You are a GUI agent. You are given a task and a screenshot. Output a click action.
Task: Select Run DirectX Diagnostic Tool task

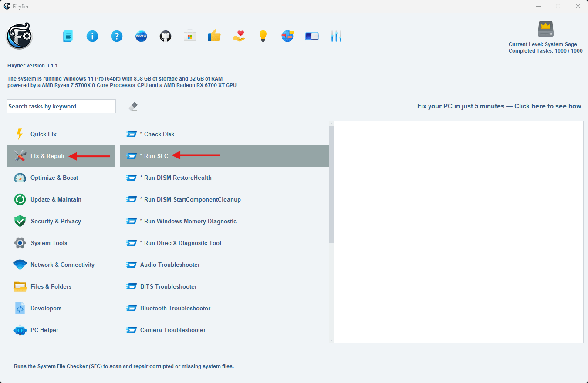(x=224, y=243)
